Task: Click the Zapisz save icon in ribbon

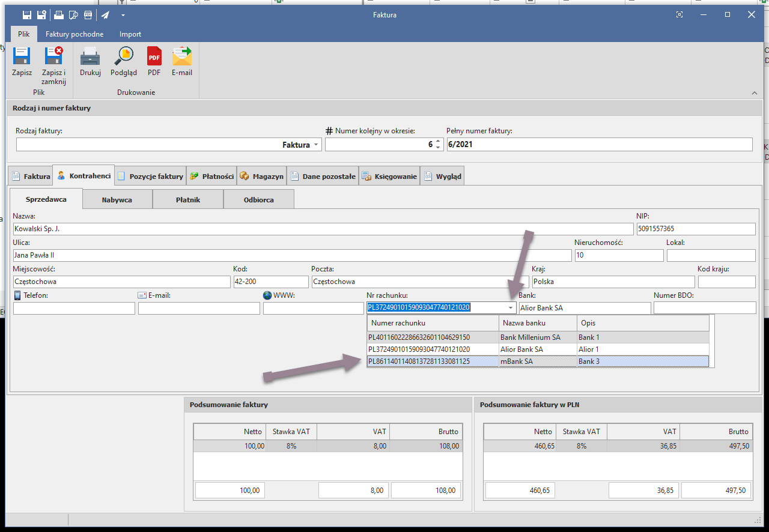Action: pos(22,57)
